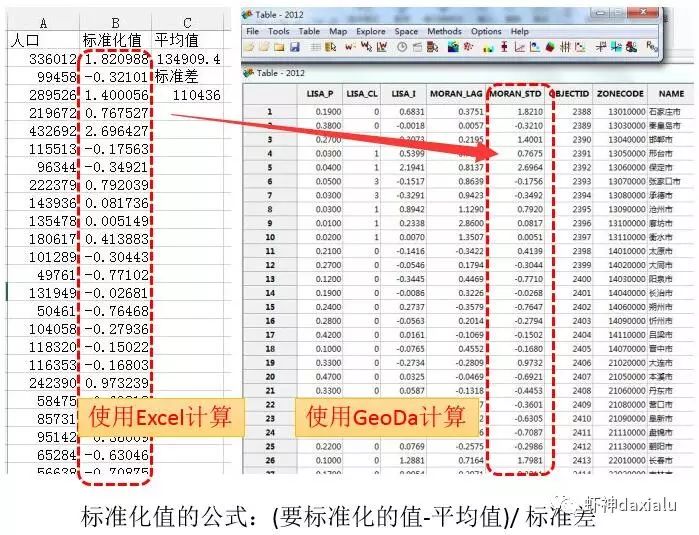Click the red box plot icon
This screenshot has width=699, height=535.
504,47
